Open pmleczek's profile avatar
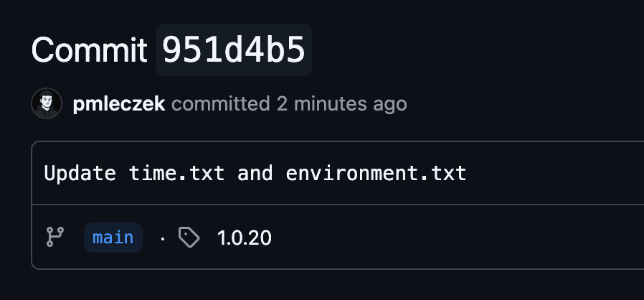644x300 pixels. [x=47, y=104]
